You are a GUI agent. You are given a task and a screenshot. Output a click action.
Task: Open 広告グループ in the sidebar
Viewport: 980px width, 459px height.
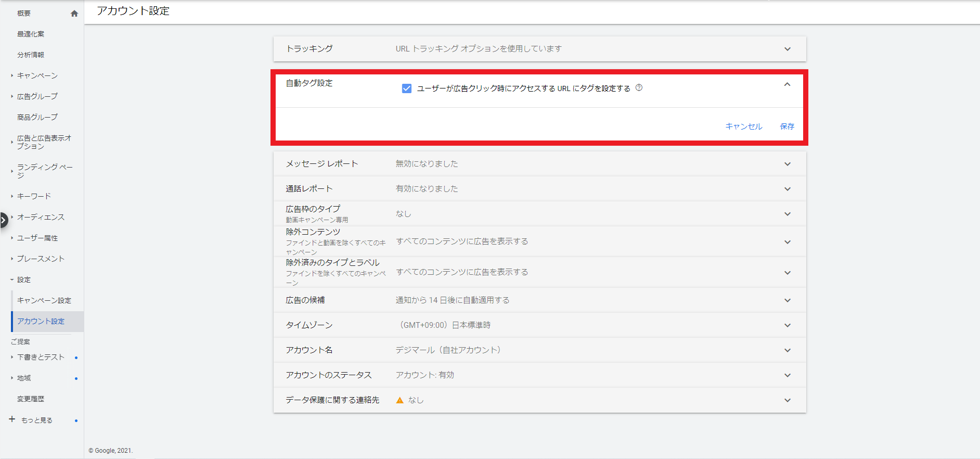click(37, 97)
